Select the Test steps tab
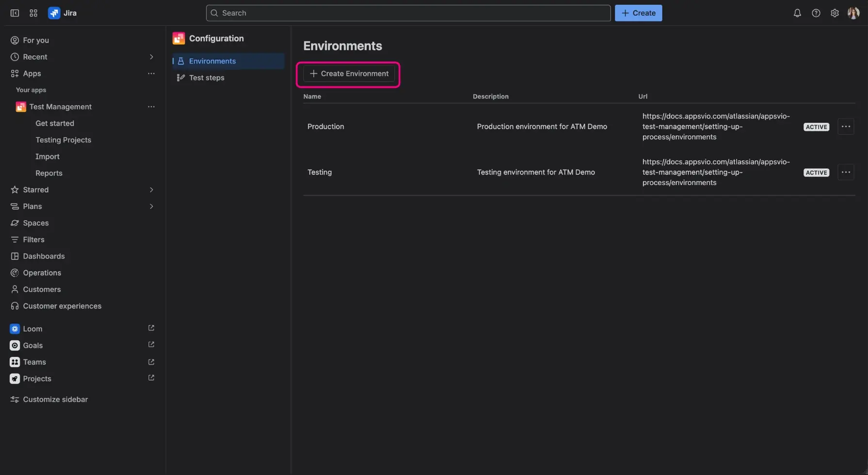 tap(228, 78)
